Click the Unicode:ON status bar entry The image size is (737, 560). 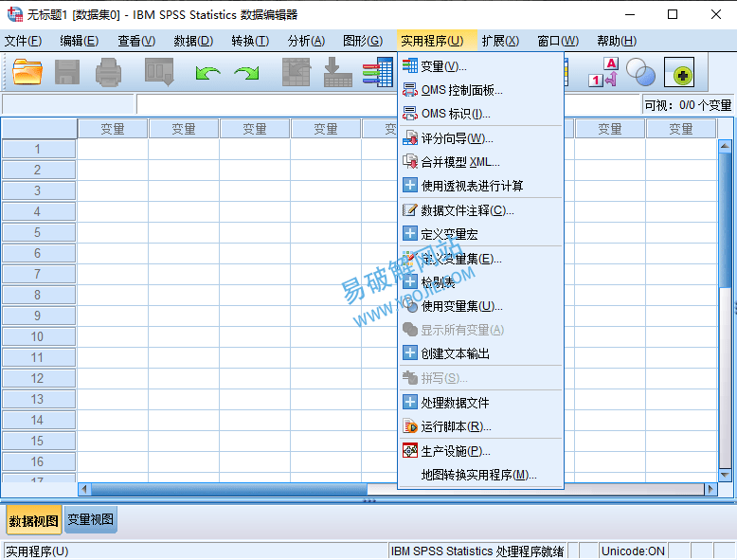click(x=633, y=551)
